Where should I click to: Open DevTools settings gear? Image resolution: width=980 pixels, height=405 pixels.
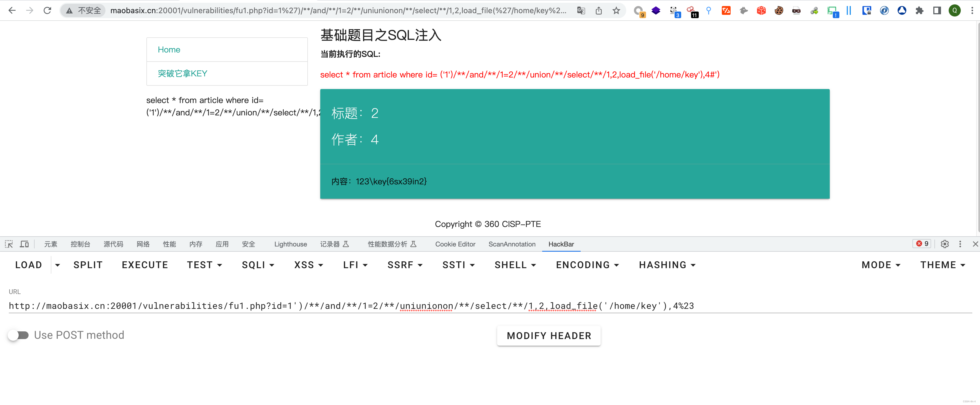click(x=945, y=244)
